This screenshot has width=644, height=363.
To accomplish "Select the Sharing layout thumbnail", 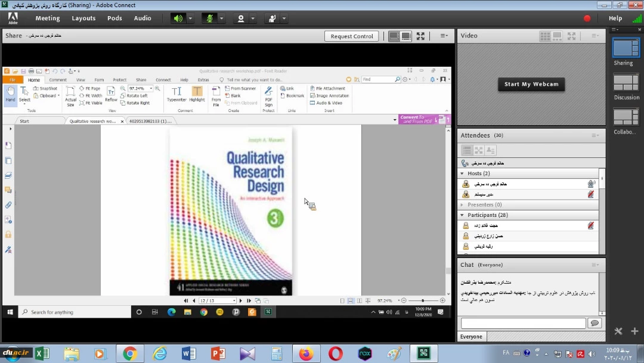I will tap(626, 48).
